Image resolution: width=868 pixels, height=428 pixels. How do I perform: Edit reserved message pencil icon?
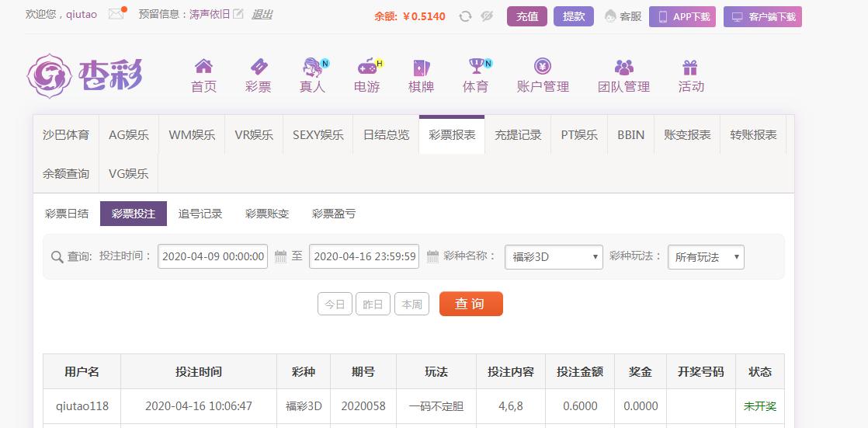238,15
